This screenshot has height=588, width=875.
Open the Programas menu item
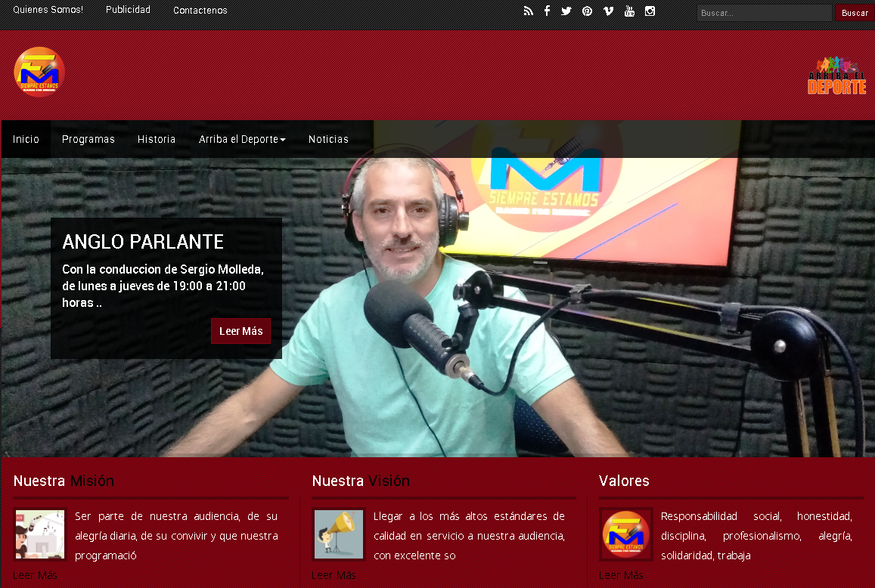pyautogui.click(x=88, y=140)
